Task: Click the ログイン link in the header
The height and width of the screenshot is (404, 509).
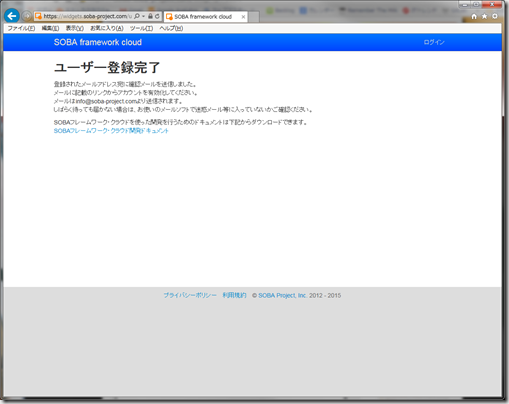Action: click(434, 42)
